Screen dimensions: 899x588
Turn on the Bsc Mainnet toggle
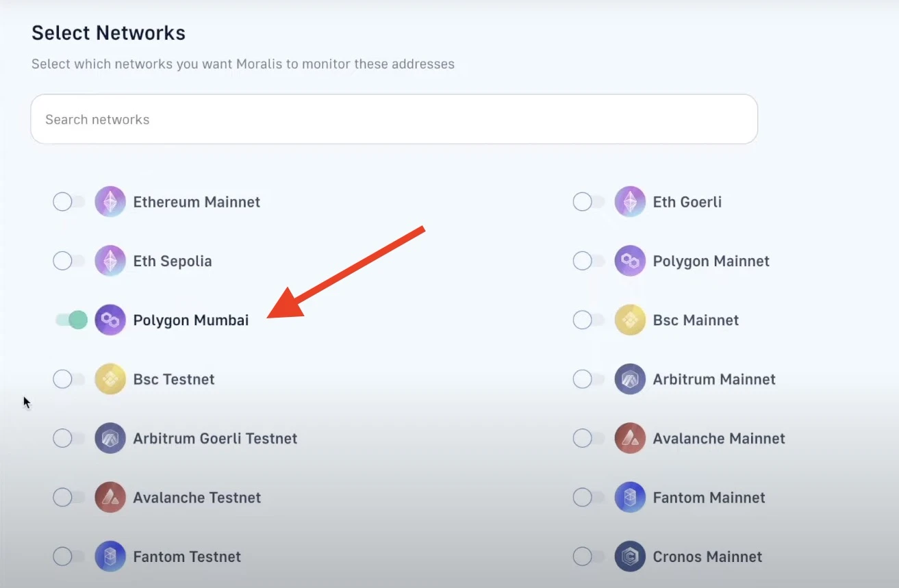click(x=588, y=320)
